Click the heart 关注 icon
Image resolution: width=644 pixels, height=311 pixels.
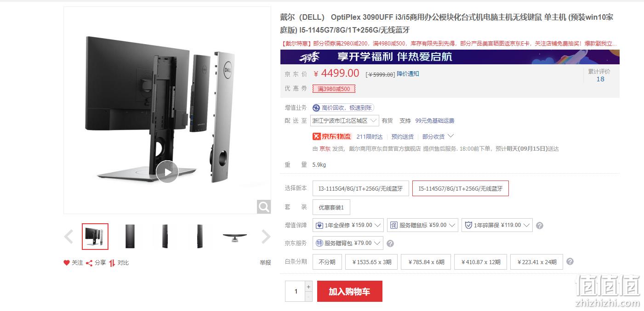[x=67, y=263]
